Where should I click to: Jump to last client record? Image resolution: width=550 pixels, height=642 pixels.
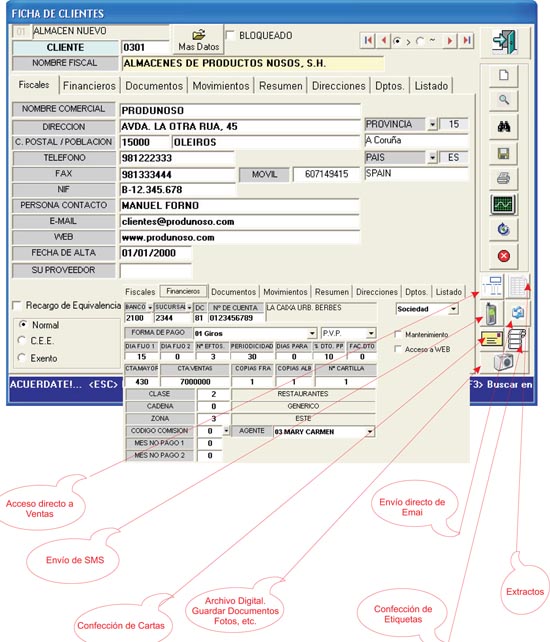[x=466, y=41]
